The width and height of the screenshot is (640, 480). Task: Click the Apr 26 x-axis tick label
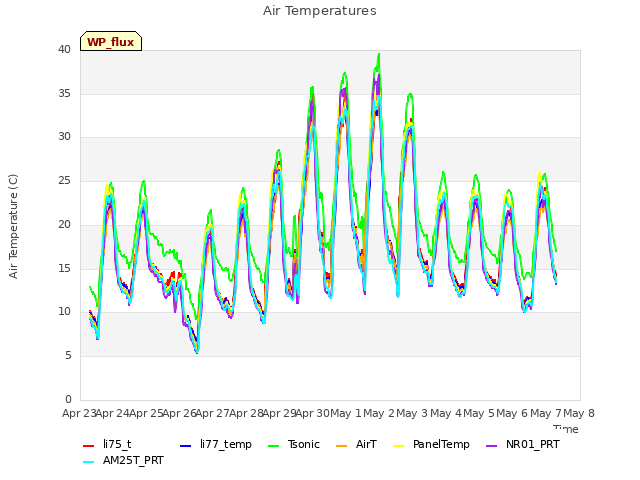[179, 413]
